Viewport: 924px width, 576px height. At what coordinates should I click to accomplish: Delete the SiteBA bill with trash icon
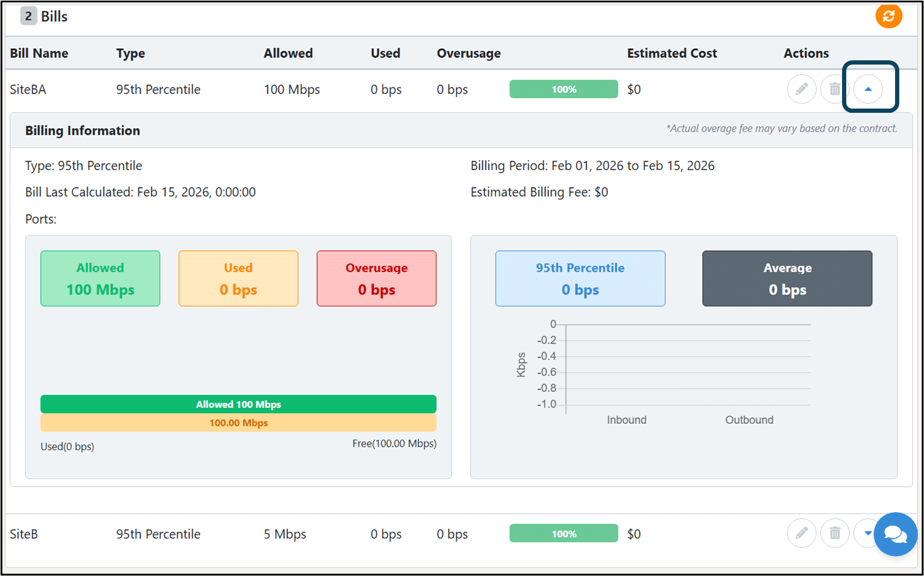(835, 89)
